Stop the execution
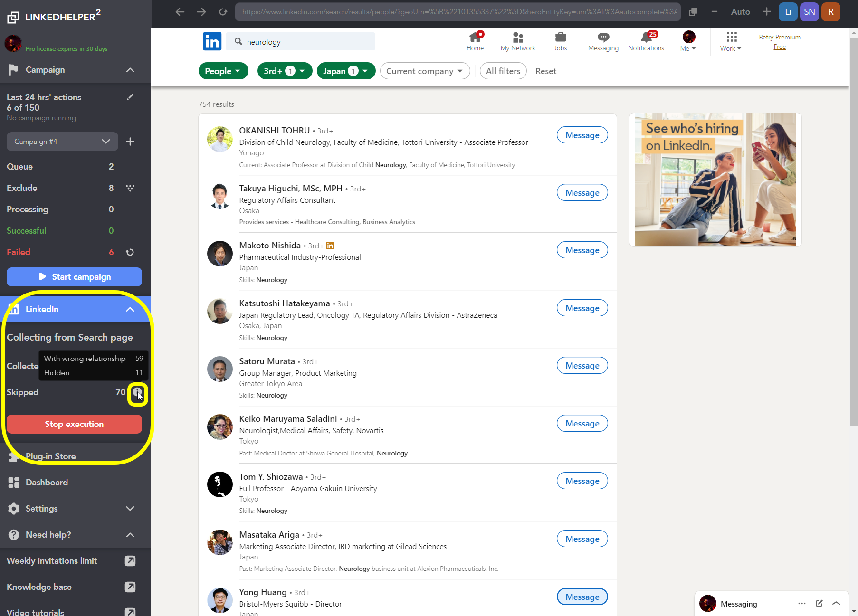The image size is (858, 616). [74, 424]
